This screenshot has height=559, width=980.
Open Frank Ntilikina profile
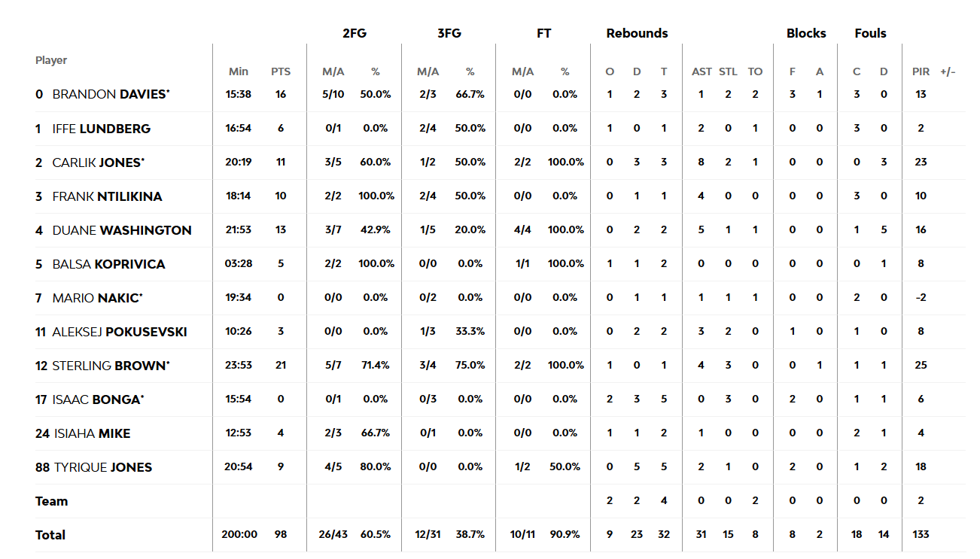point(107,196)
